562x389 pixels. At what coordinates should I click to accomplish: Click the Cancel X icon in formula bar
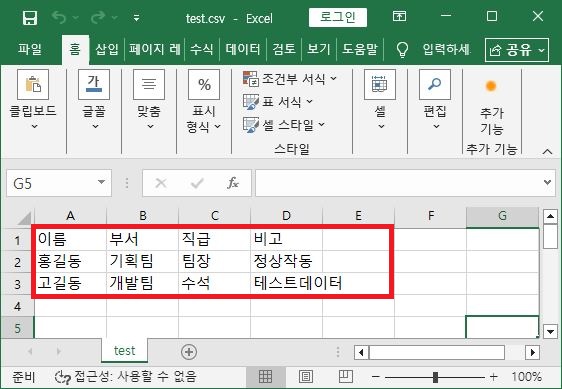click(x=161, y=183)
